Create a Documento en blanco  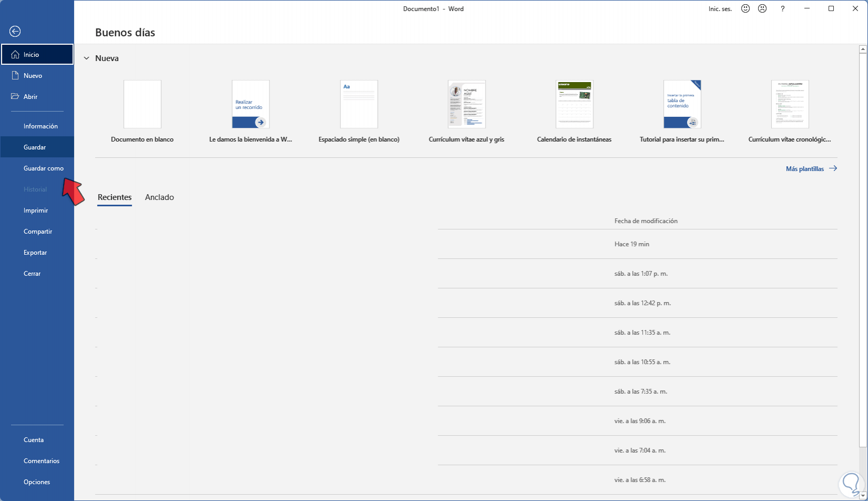point(142,111)
